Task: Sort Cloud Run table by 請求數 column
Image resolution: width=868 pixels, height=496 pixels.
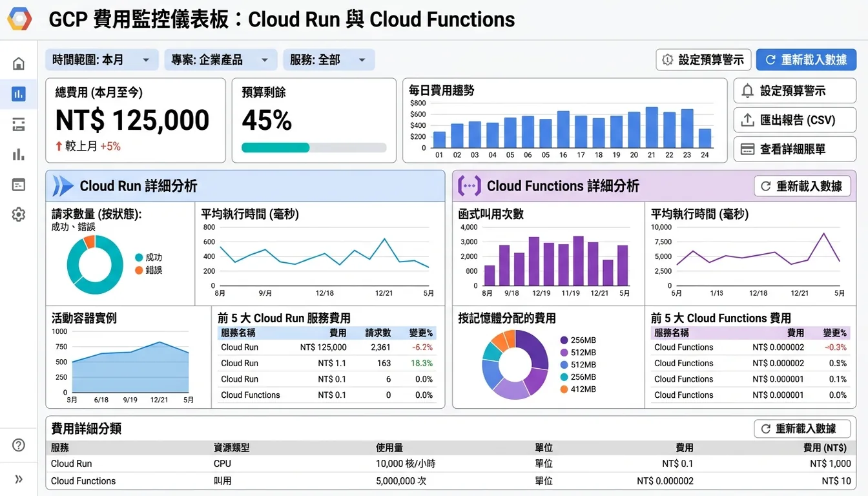Action: pos(378,333)
